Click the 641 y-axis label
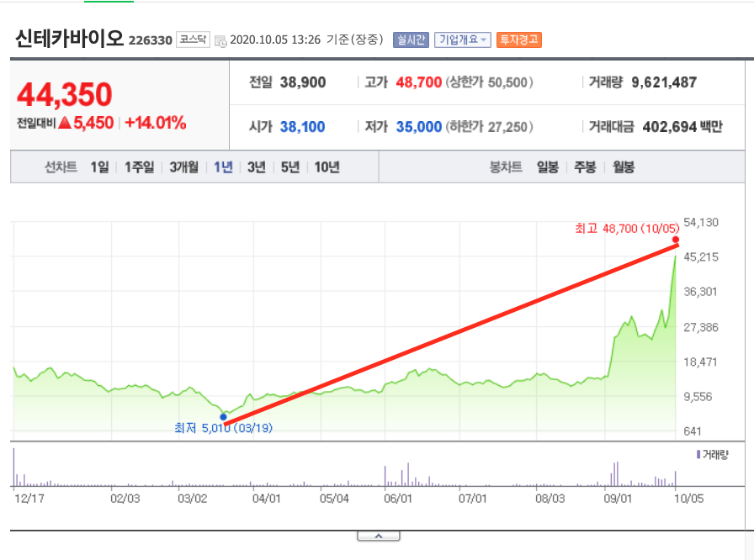Viewport: 754px width, 560px height. [x=693, y=431]
